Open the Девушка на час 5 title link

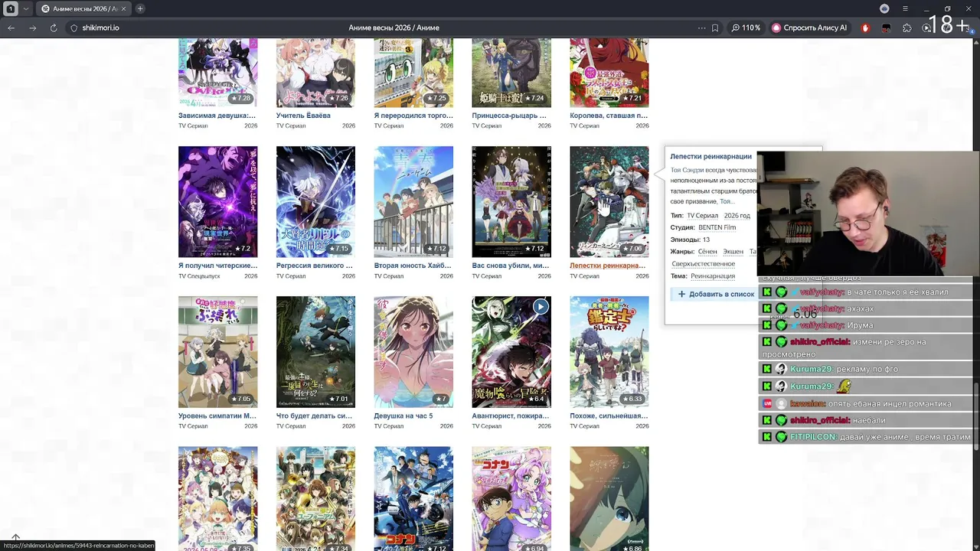pyautogui.click(x=403, y=416)
